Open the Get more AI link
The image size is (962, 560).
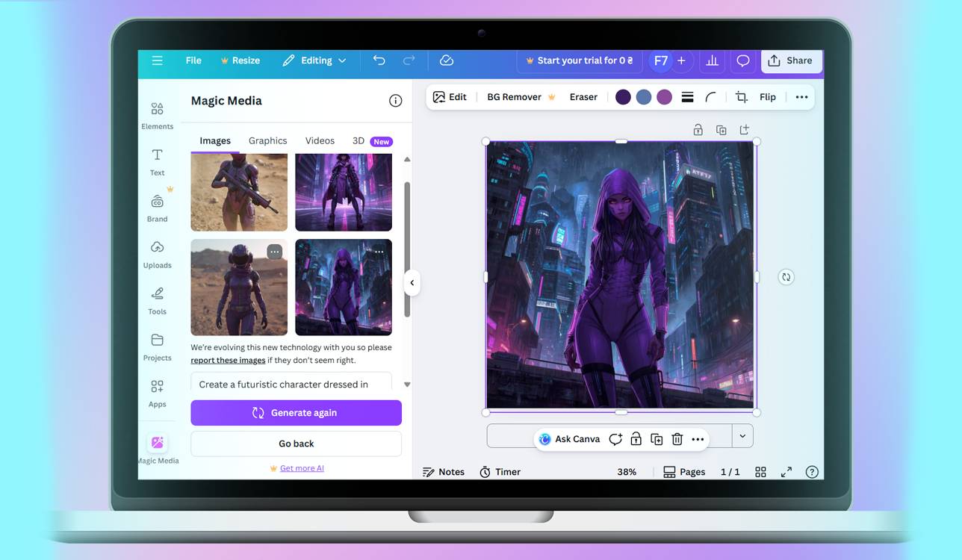[302, 468]
